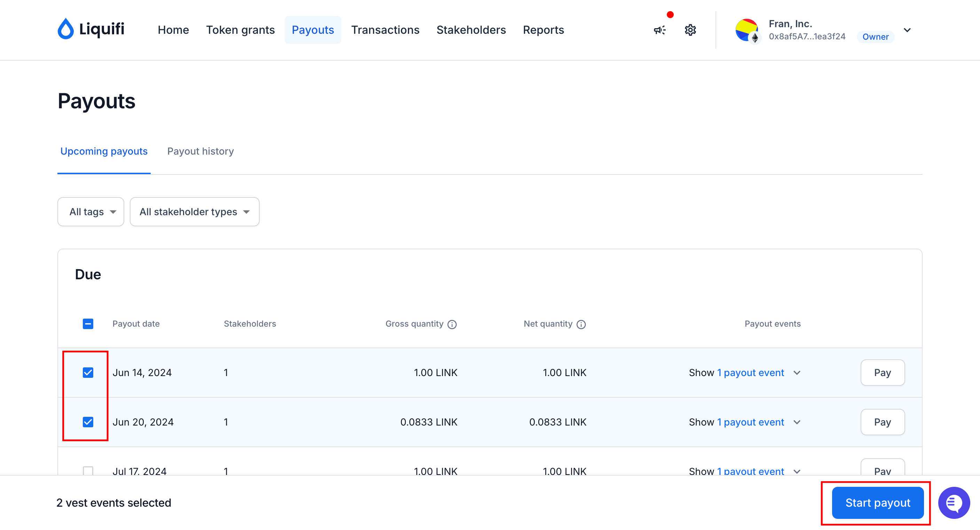This screenshot has height=530, width=980.
Task: Go to Home in the navigation
Action: pyautogui.click(x=173, y=30)
